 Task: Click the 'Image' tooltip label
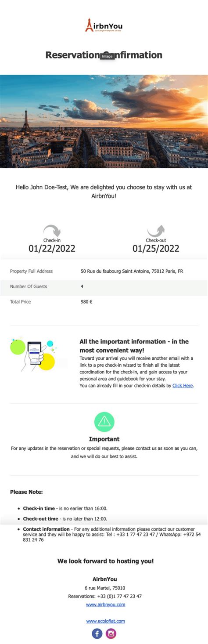click(108, 56)
